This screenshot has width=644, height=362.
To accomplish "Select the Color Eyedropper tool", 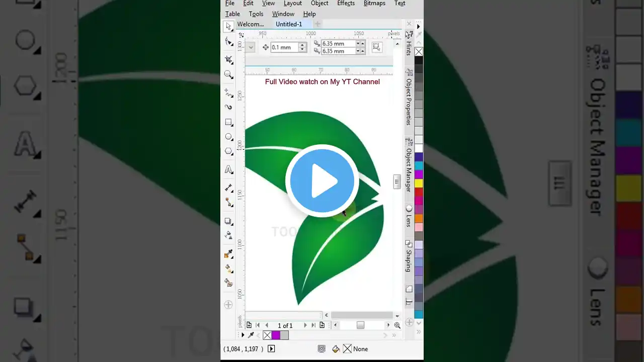I will point(228,254).
